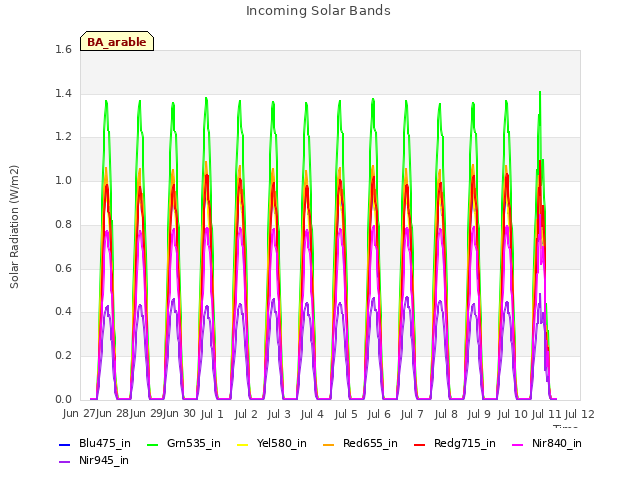The image size is (640, 480).
Task: Click the Jul 11 x-axis date label
Action: point(547,414)
